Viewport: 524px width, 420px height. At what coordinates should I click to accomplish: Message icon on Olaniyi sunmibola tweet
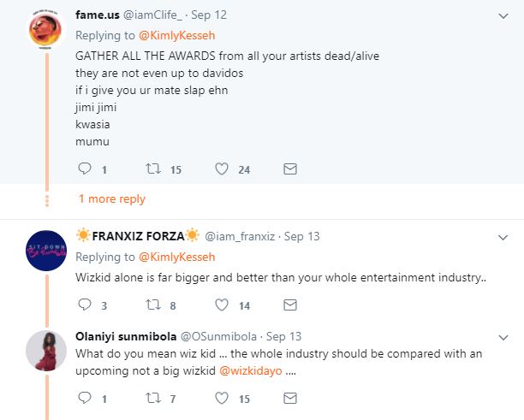pyautogui.click(x=290, y=398)
